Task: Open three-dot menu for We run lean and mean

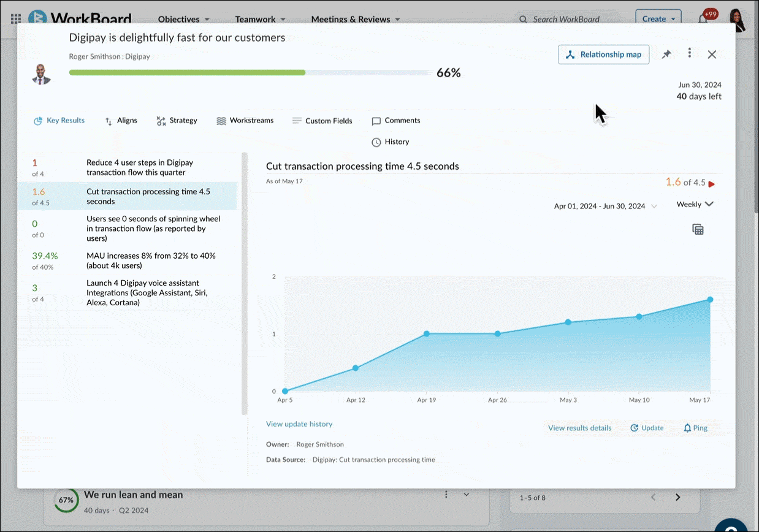Action: 446,495
